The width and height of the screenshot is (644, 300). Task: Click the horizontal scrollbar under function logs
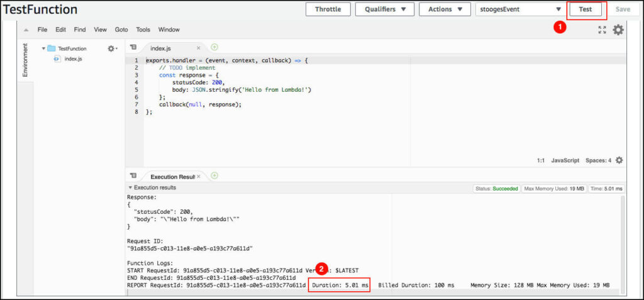point(372,292)
